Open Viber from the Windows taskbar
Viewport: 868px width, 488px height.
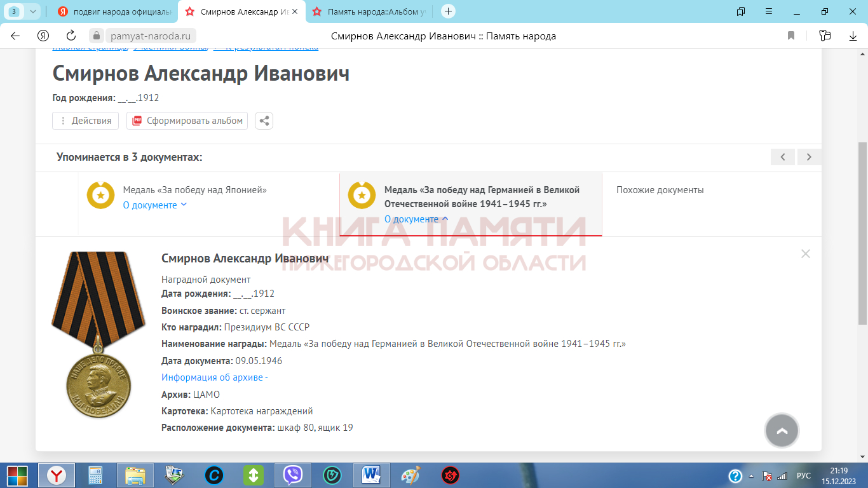(x=292, y=475)
